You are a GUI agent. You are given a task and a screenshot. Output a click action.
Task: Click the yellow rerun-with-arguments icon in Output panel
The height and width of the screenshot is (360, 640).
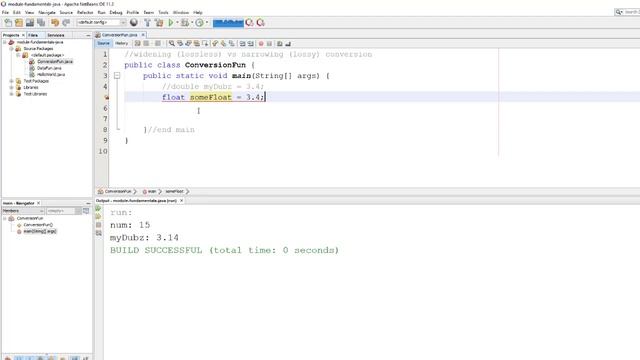coord(98,217)
